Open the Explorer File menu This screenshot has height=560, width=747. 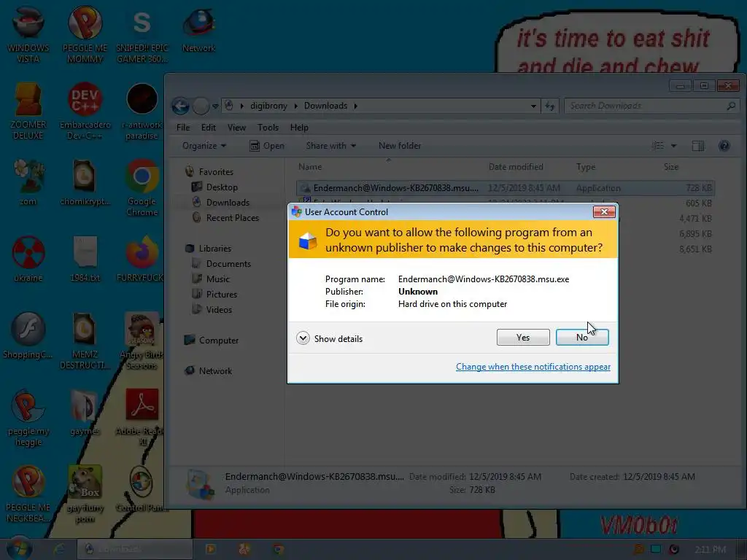[183, 128]
